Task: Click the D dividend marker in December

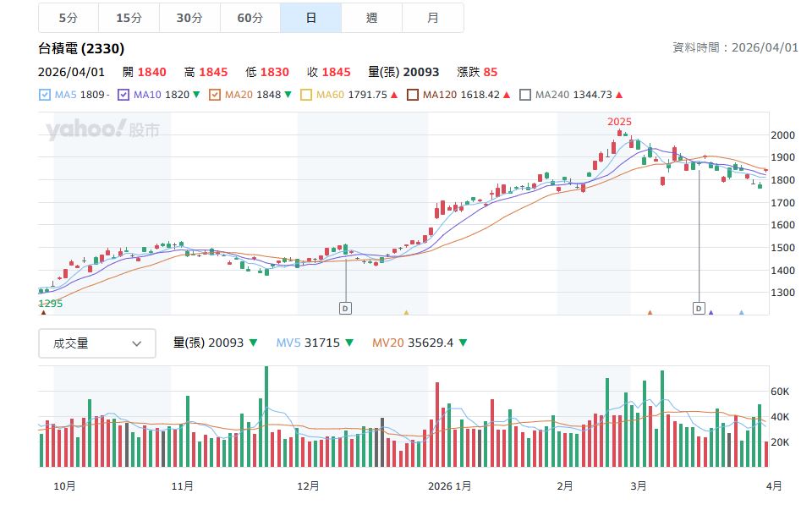Action: (345, 308)
